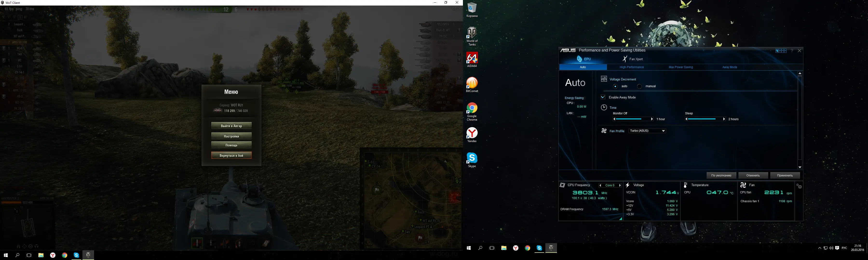Open the AIDA64 desktop shortcut
This screenshot has height=260, width=868.
coord(472,59)
